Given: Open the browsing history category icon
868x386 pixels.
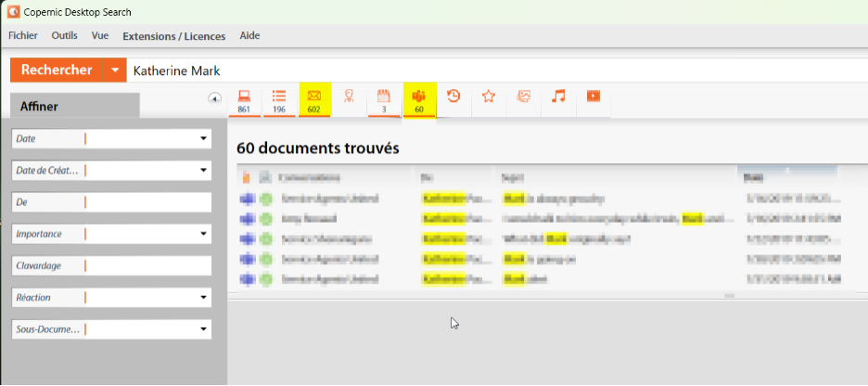Looking at the screenshot, I should 454,96.
